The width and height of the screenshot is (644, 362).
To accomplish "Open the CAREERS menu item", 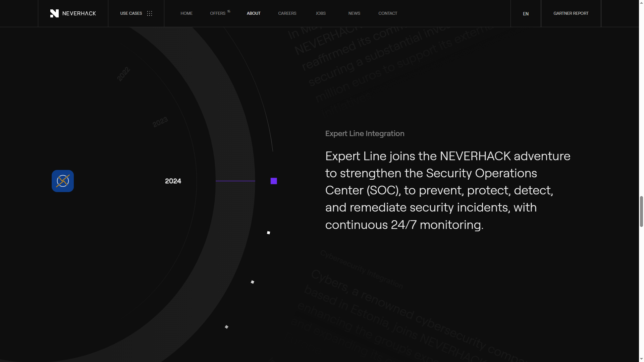I will coord(287,13).
